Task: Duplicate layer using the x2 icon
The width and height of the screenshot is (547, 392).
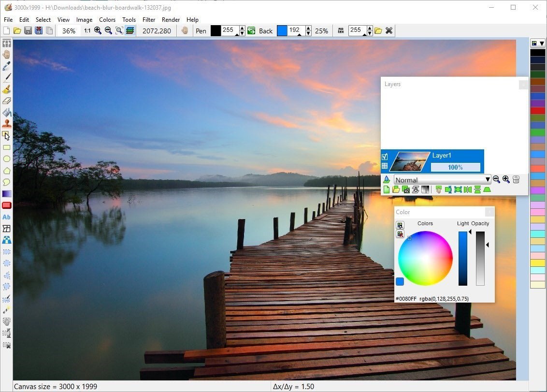Action: [406, 189]
